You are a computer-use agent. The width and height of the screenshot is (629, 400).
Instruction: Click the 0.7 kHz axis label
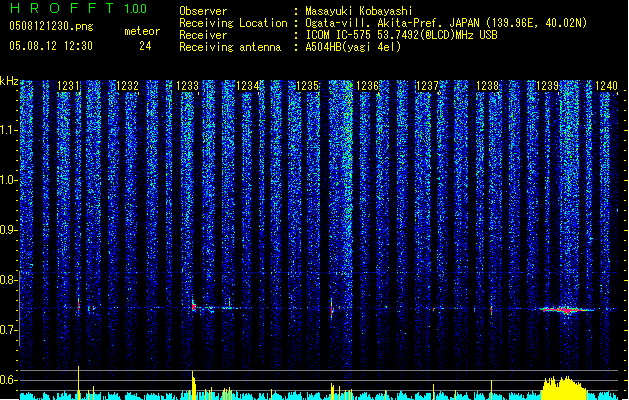click(x=9, y=330)
